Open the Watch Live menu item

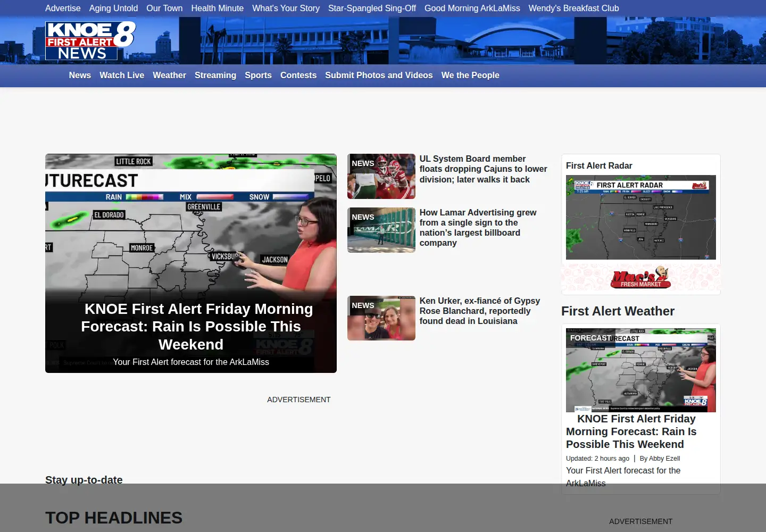(x=122, y=76)
